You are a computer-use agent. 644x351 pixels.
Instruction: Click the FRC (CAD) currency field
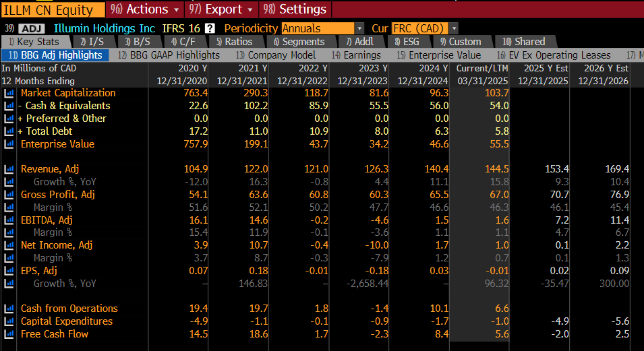point(420,28)
